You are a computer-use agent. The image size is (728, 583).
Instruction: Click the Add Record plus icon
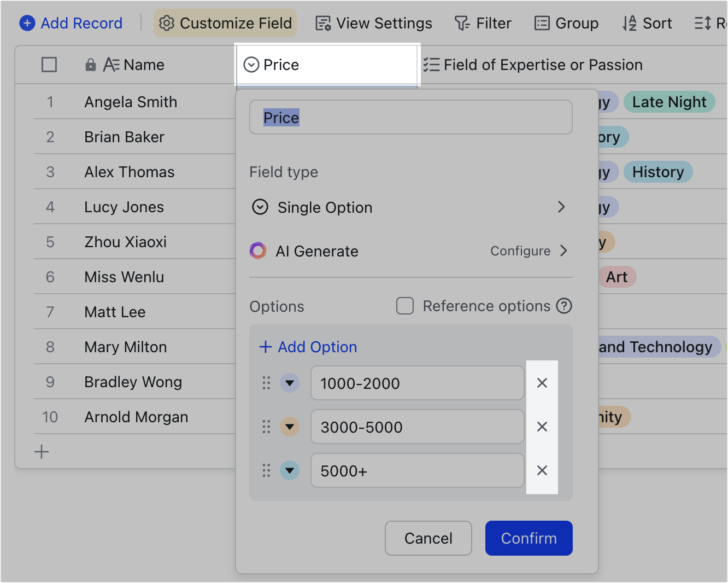pyautogui.click(x=27, y=23)
